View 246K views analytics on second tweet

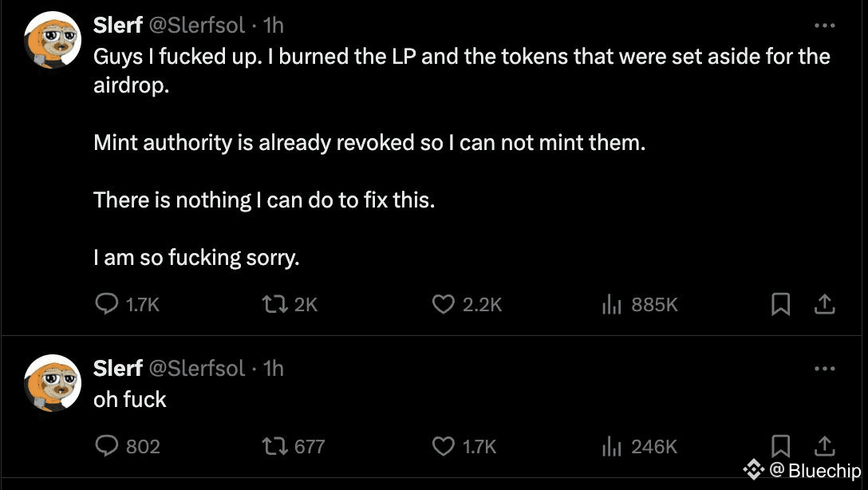click(x=611, y=446)
